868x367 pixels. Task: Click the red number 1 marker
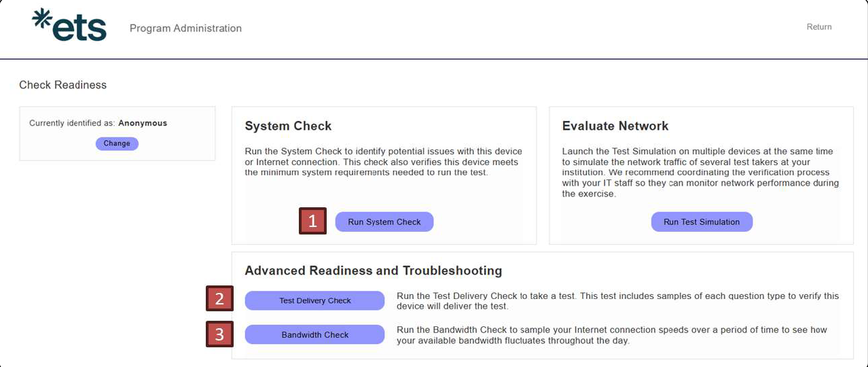click(312, 221)
